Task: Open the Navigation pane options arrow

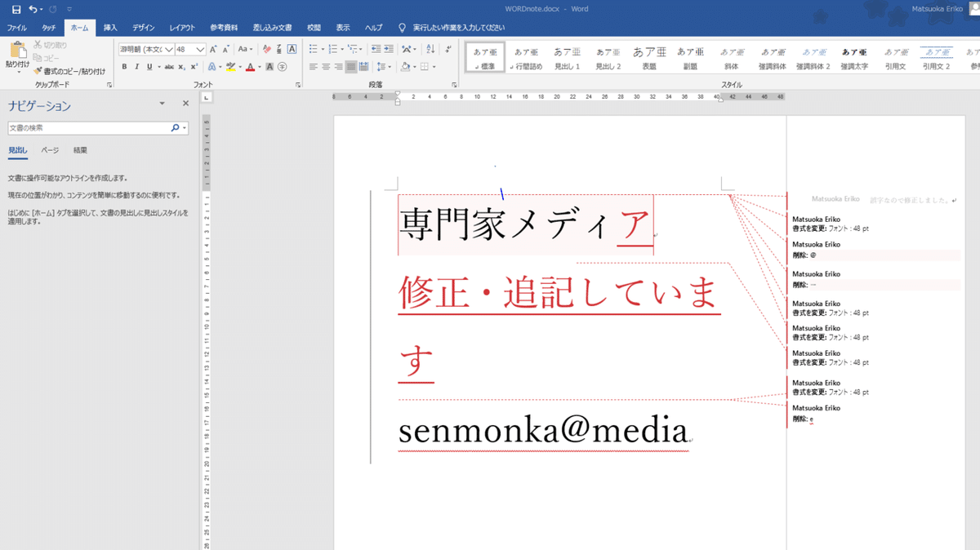Action: coord(162,104)
